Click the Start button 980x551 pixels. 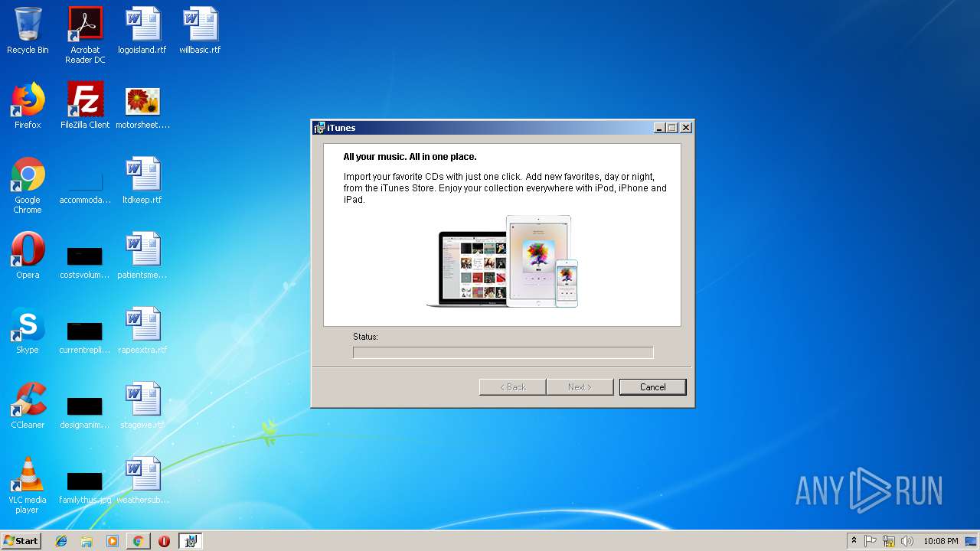click(x=21, y=541)
